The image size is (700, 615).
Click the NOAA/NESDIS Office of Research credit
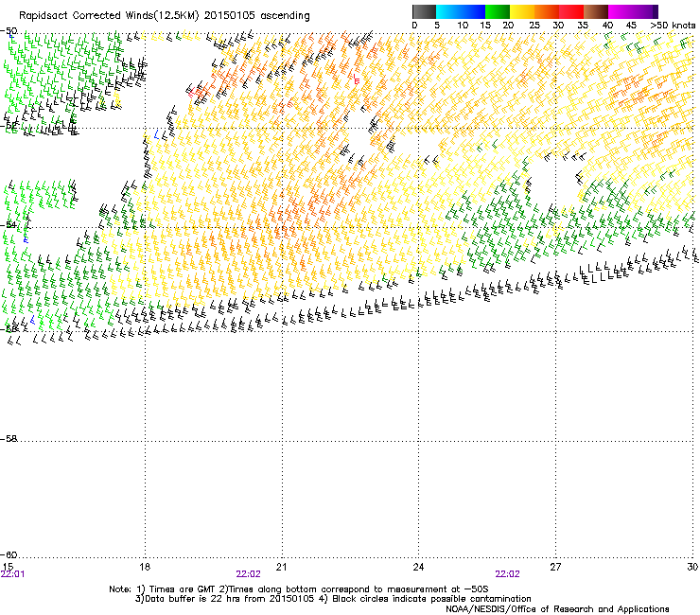click(x=557, y=609)
